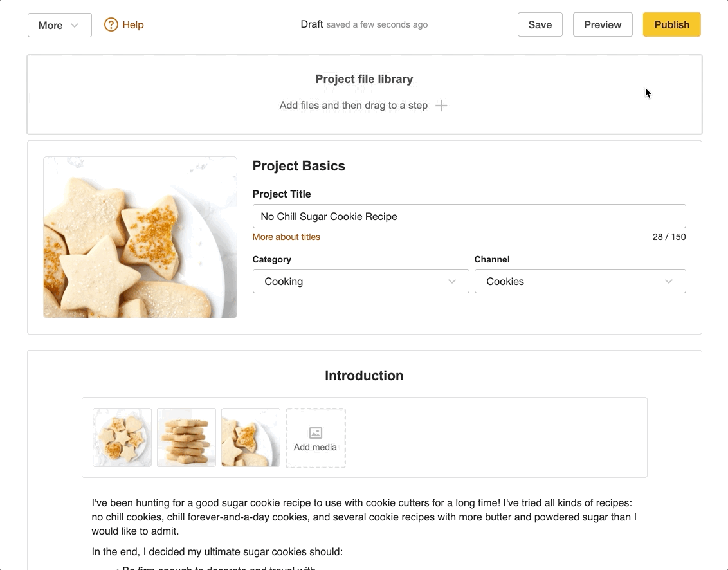Publish the sugar cookie project
Viewport: 728px width, 570px height.
click(x=671, y=24)
